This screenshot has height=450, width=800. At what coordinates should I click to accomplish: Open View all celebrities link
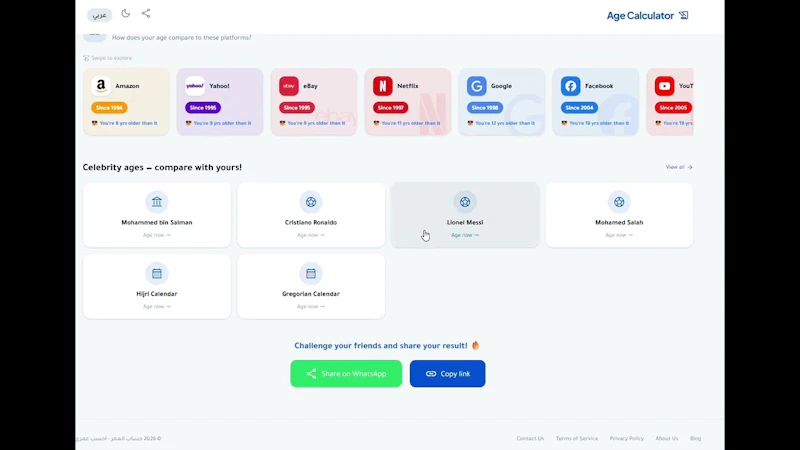click(679, 167)
